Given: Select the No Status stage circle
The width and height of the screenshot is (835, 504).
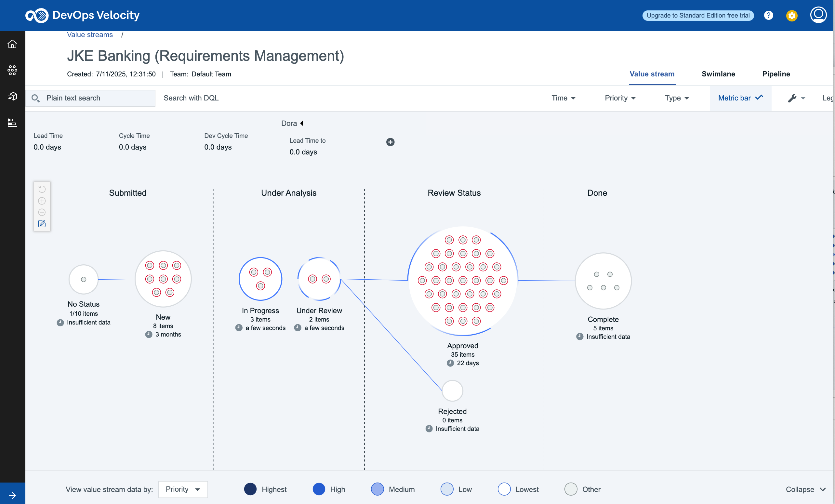Looking at the screenshot, I should 83,279.
